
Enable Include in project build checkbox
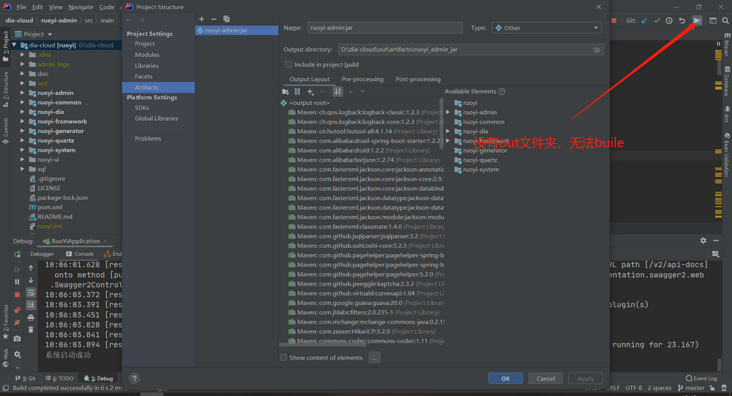(288, 64)
